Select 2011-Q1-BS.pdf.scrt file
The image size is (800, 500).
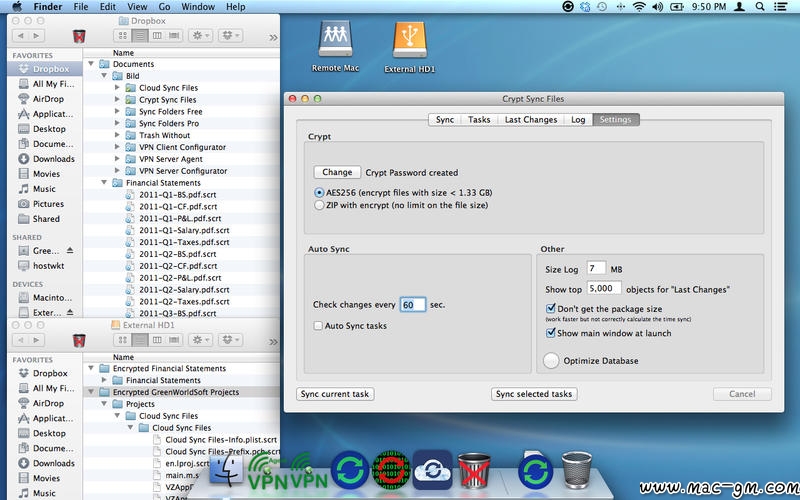pyautogui.click(x=178, y=194)
